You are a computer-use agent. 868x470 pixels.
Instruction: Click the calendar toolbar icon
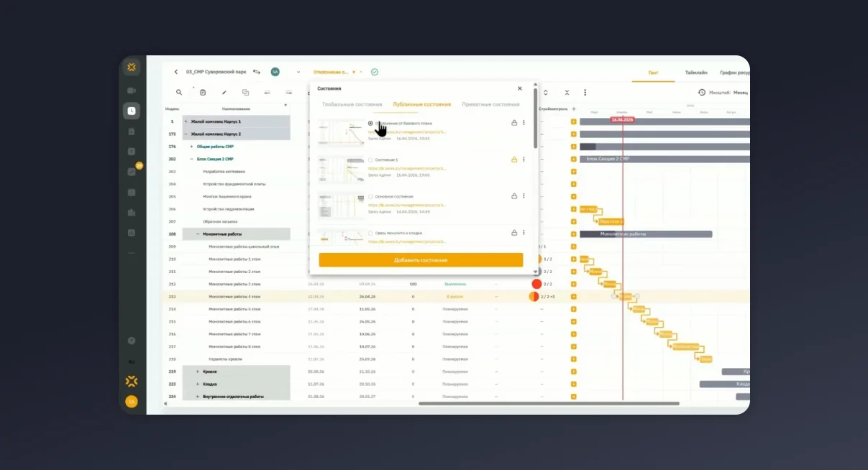203,92
